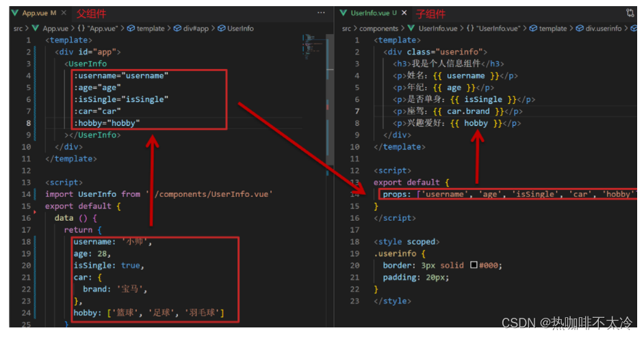The width and height of the screenshot is (644, 337).
Task: Click the 'return {' line in App.vue
Action: pos(83,230)
